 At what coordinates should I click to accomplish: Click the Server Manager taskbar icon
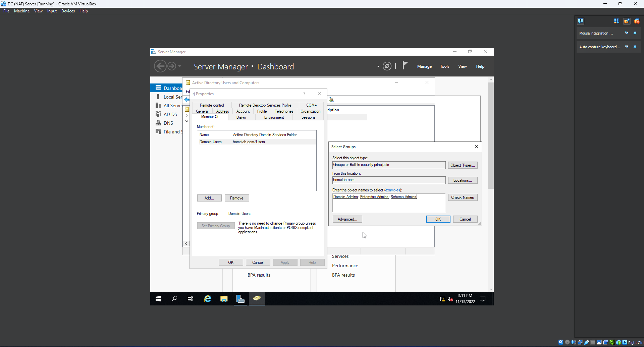coord(240,299)
